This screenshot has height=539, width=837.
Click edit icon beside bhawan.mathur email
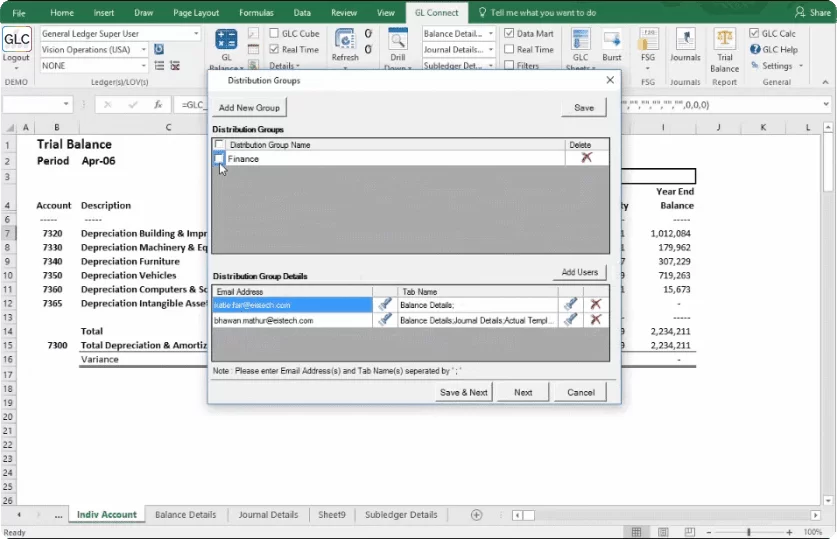coord(385,320)
